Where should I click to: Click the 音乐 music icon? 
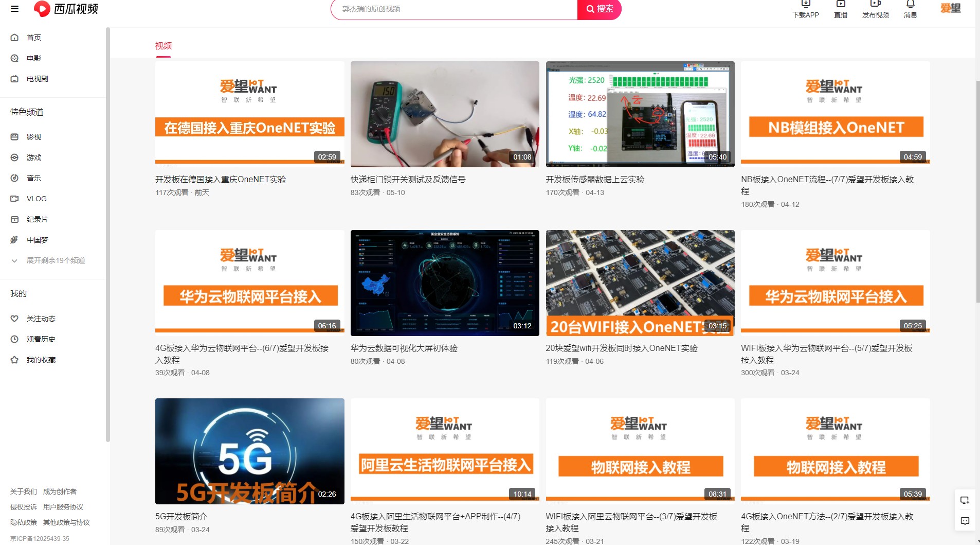click(14, 178)
